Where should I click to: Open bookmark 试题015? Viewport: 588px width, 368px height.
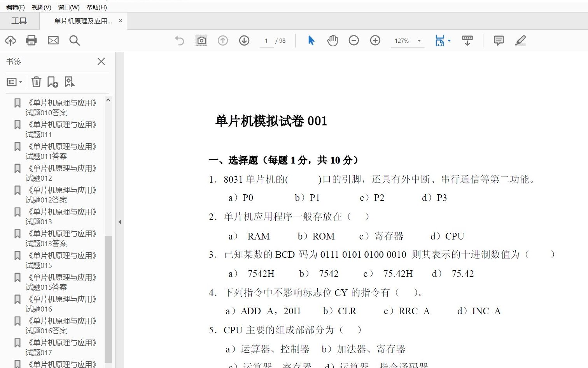(60, 261)
